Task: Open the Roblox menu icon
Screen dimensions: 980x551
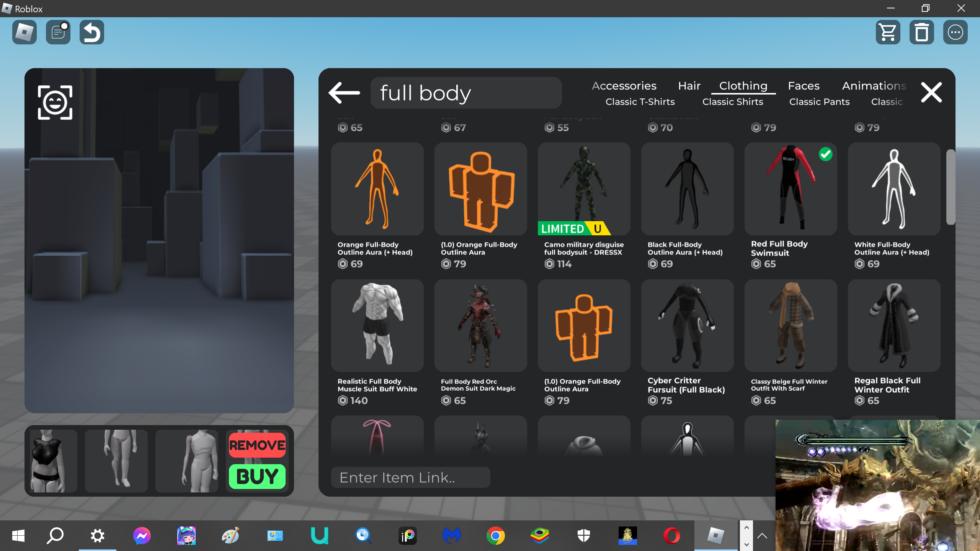Action: pos(24,32)
